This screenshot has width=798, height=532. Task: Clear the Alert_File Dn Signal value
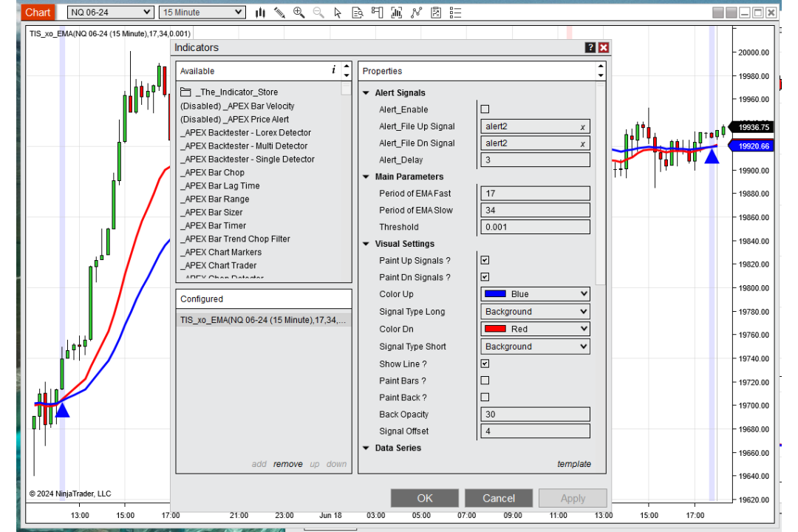583,143
